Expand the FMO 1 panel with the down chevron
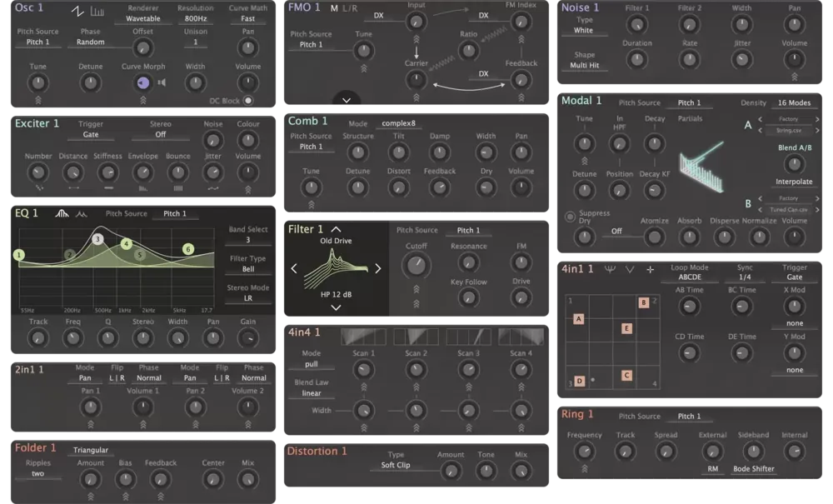The width and height of the screenshot is (833, 504). [347, 100]
